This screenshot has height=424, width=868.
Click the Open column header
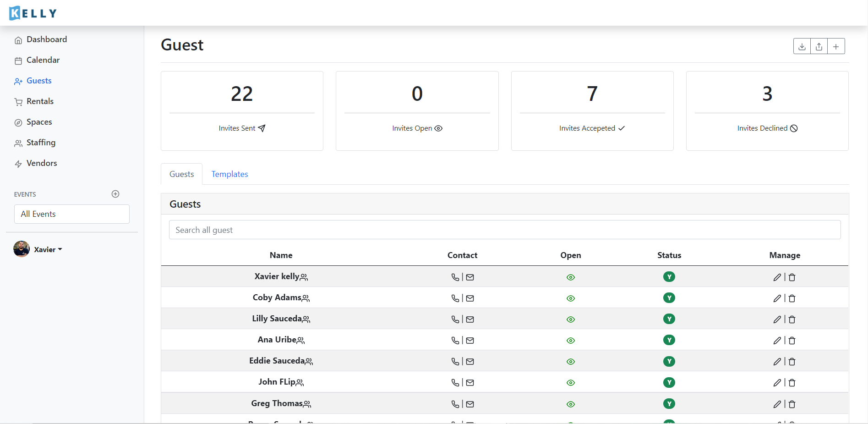(x=571, y=255)
